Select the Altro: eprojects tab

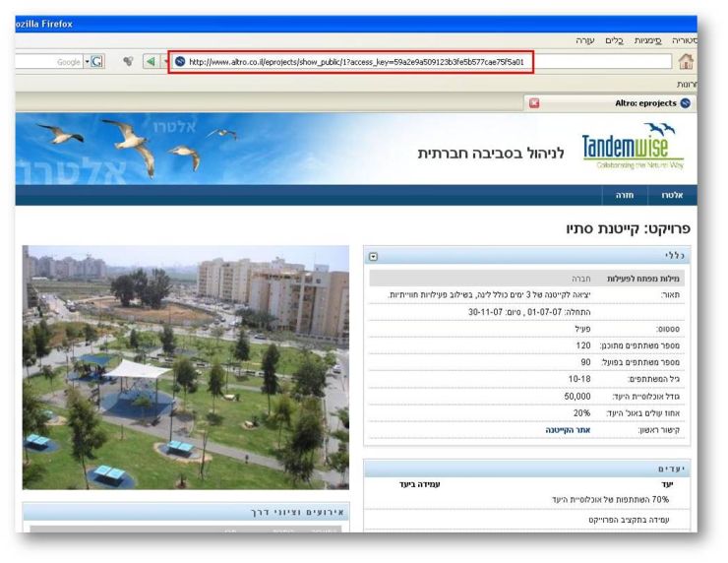(644, 102)
